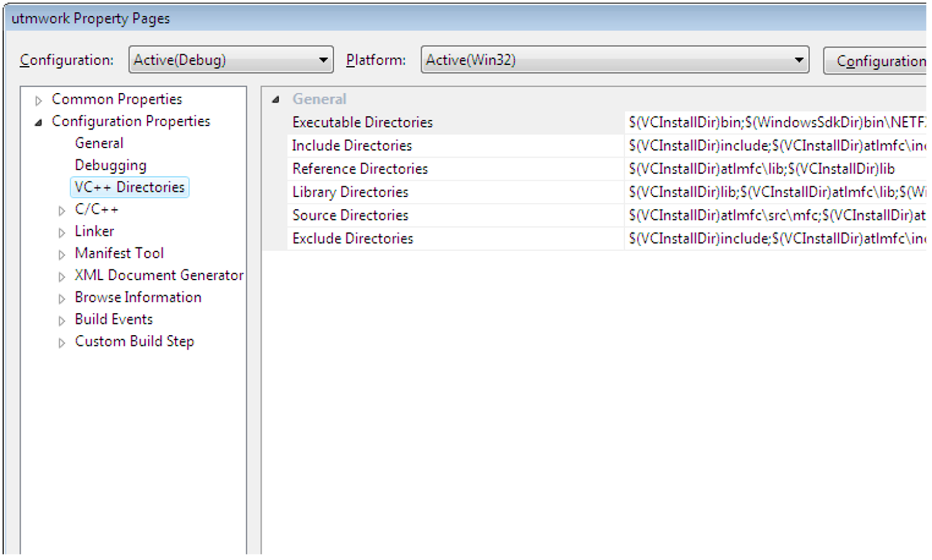Select the Executable Directories property row
This screenshot has width=932, height=560.
pos(362,122)
